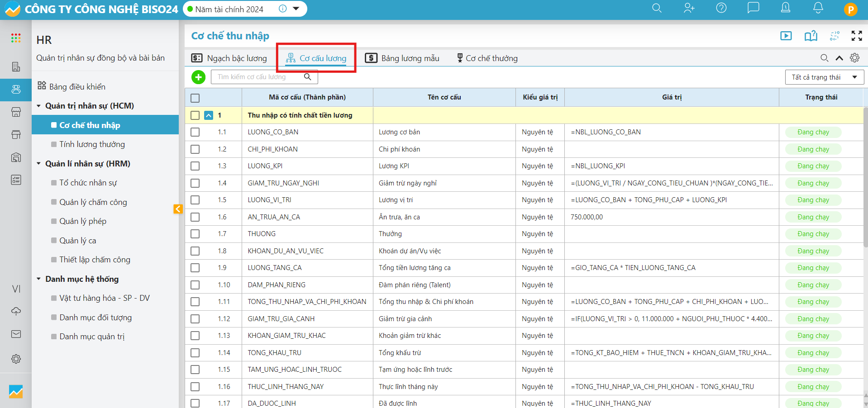Toggle fullscreen mode icon

(x=856, y=36)
